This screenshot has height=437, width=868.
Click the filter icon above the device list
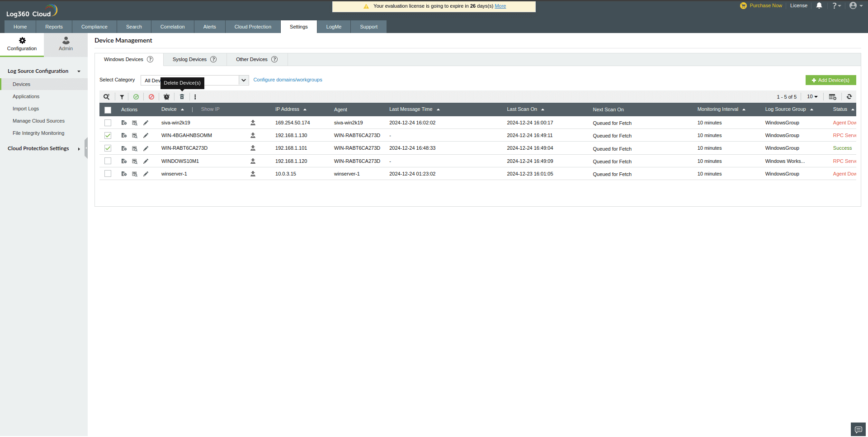coord(122,96)
